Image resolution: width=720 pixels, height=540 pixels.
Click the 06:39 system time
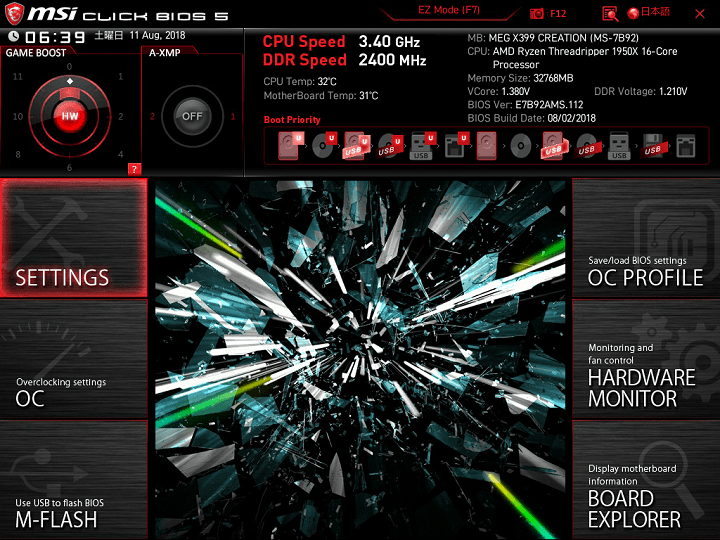[55, 37]
